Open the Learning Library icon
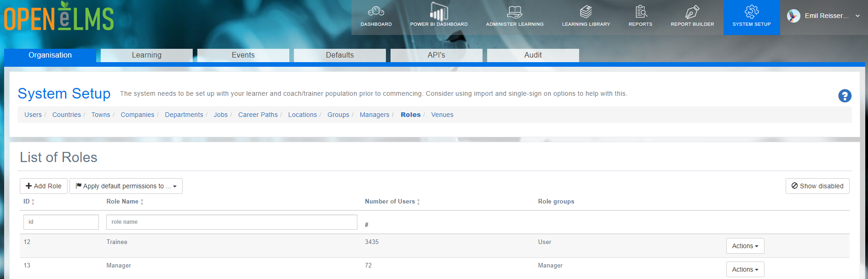 coord(586,12)
